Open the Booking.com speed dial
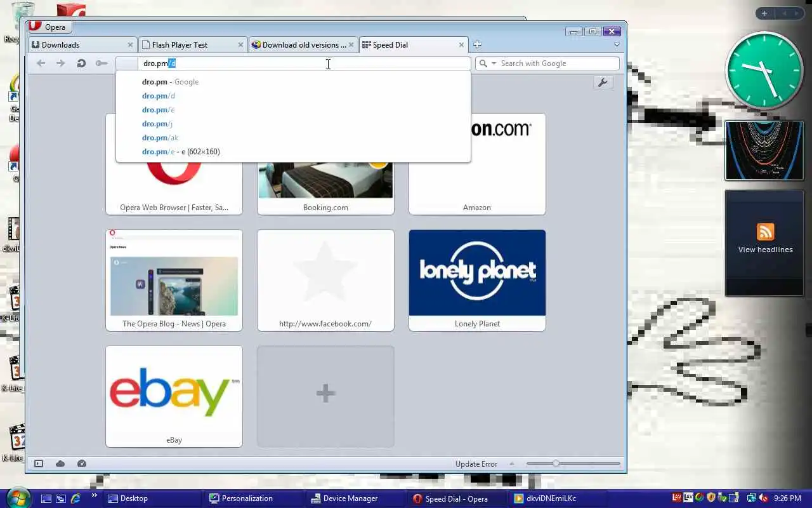The height and width of the screenshot is (508, 812). point(325,188)
